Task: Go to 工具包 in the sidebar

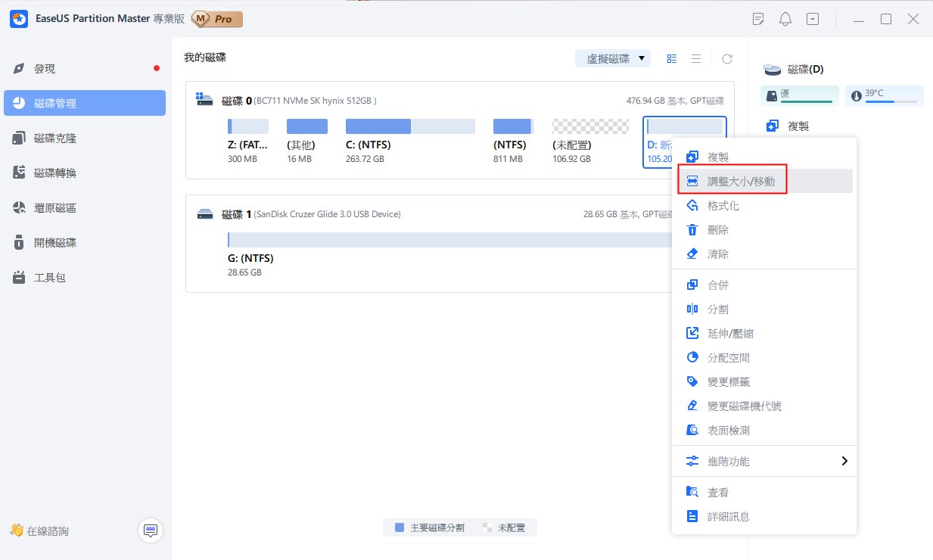Action: (x=50, y=278)
